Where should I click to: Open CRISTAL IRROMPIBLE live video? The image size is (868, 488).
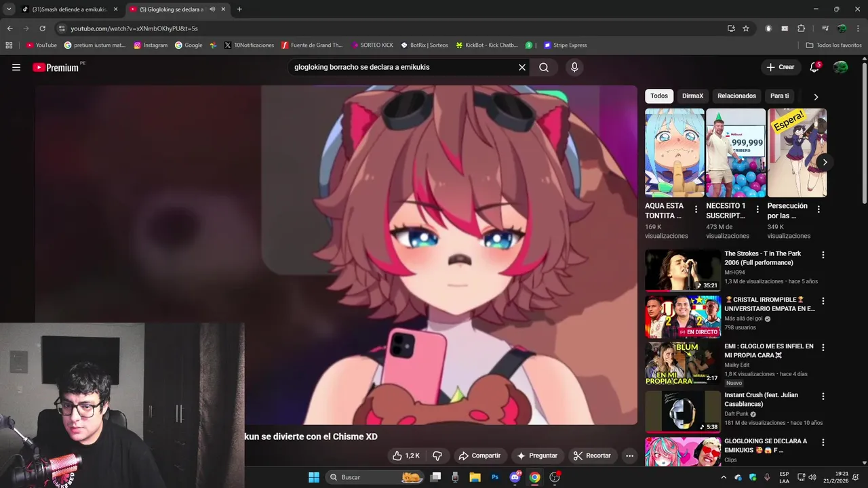click(683, 317)
